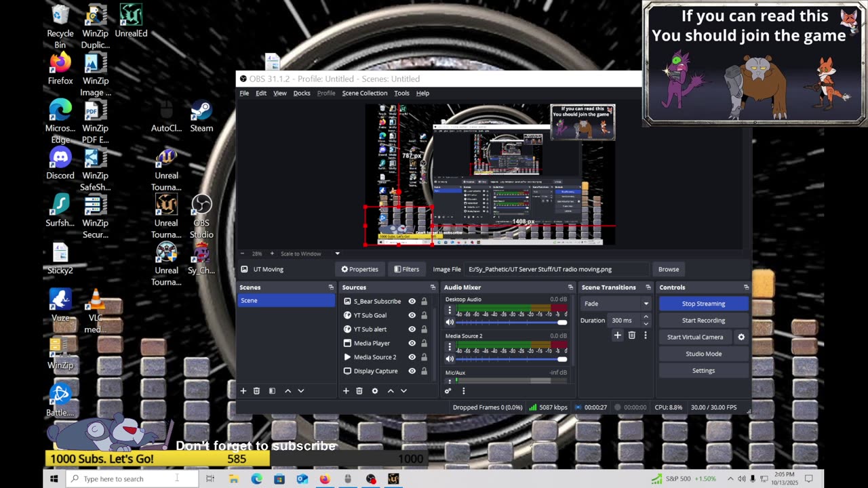The height and width of the screenshot is (488, 868).
Task: Float the Controls dock panel
Action: [746, 287]
